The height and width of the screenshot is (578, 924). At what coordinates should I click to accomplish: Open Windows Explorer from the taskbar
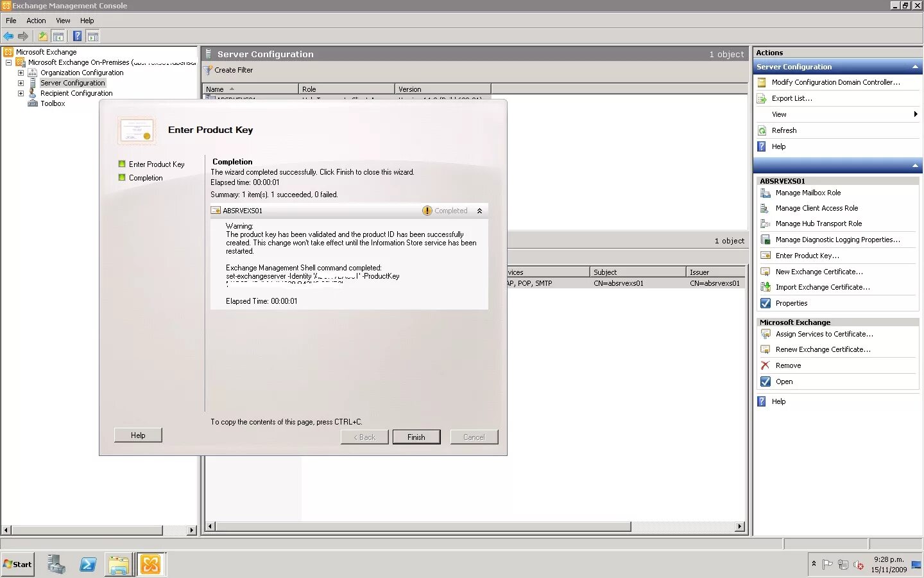click(x=119, y=565)
